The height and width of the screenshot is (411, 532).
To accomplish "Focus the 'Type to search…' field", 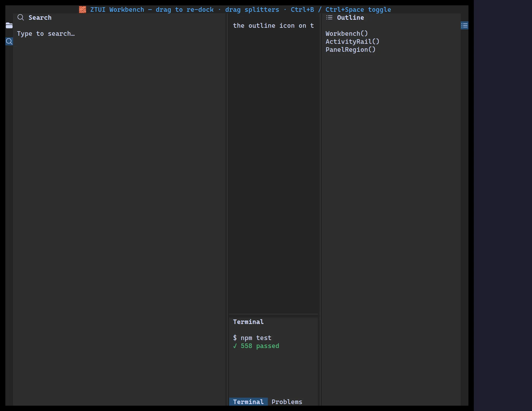I will coord(46,34).
